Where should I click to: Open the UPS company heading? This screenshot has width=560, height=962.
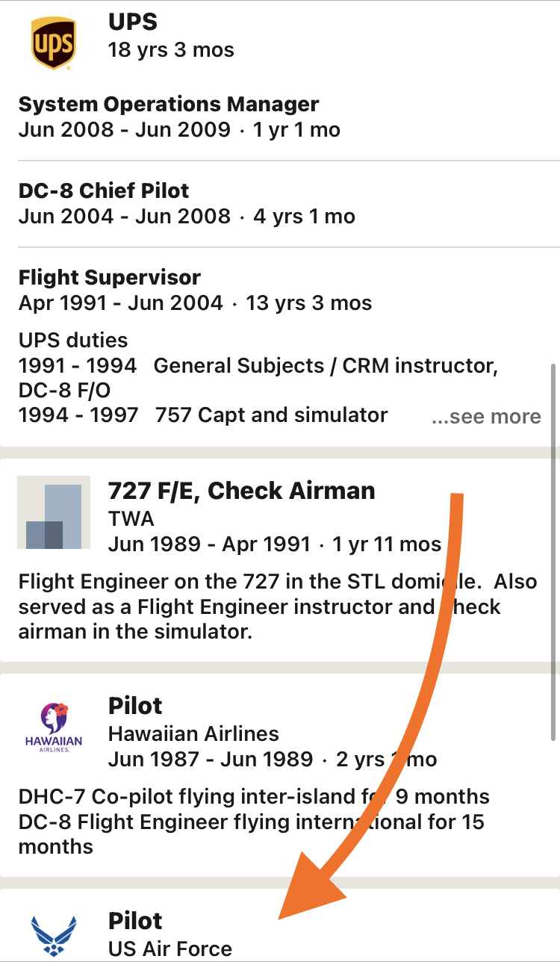coord(134,22)
